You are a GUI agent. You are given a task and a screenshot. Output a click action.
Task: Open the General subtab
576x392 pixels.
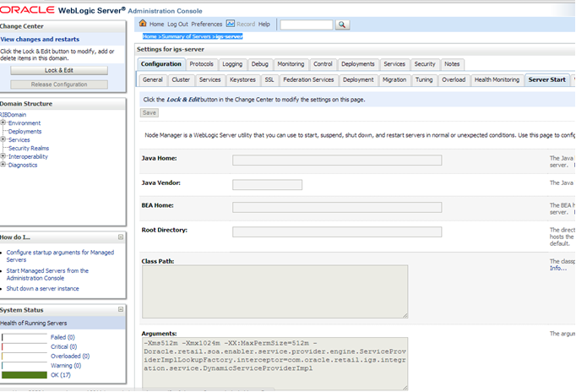(153, 79)
